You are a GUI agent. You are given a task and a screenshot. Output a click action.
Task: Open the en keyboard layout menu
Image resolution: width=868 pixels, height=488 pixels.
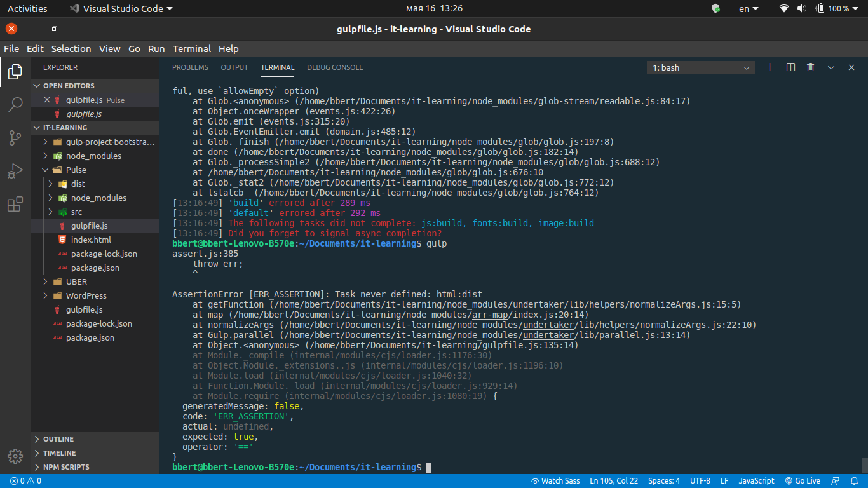tap(749, 8)
